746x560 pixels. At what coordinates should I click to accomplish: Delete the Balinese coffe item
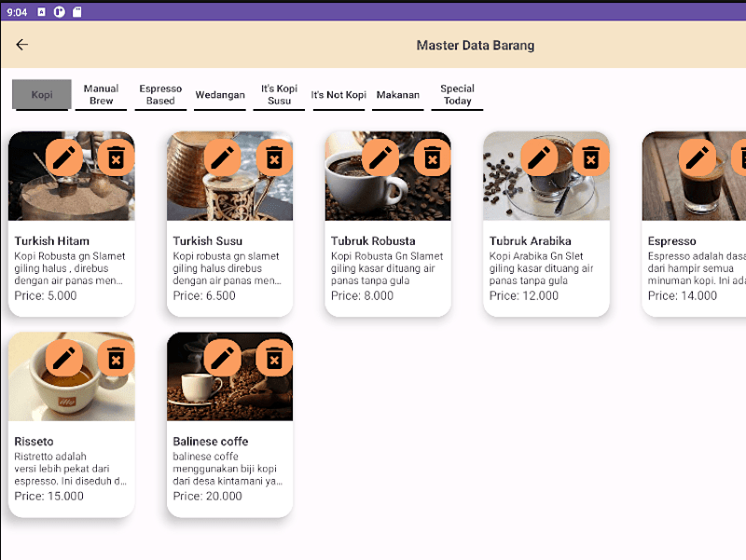point(274,358)
